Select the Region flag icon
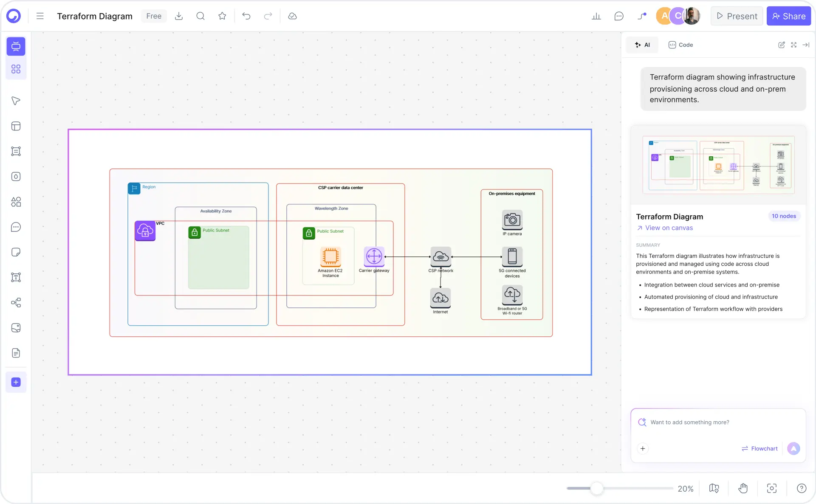816x504 pixels. click(x=134, y=189)
